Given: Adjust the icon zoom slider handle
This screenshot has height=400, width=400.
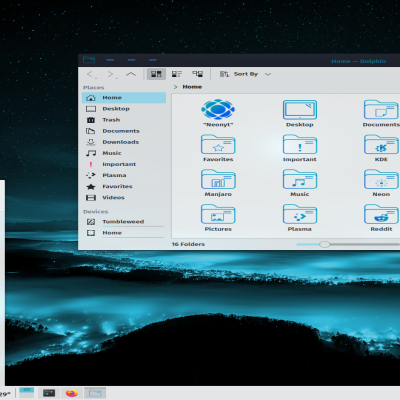Looking at the screenshot, I should pos(324,244).
